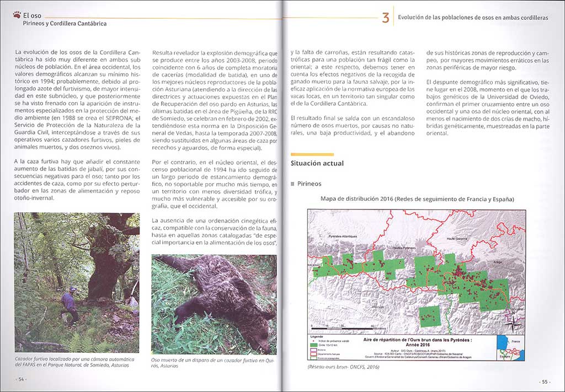This screenshot has height=392, width=565.
Task: Click the gray square bullet beside Pirineos
Action: (x=292, y=184)
